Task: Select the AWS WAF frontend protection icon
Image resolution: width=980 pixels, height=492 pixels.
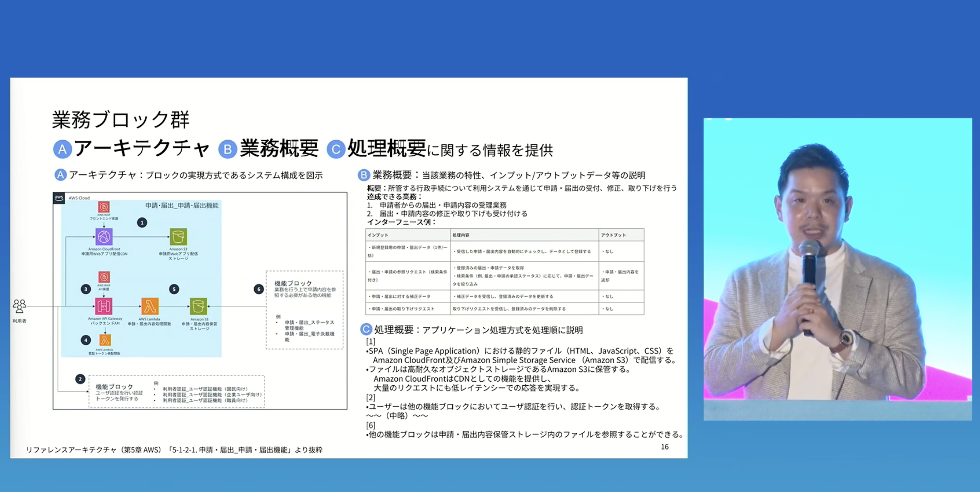Action: click(x=104, y=207)
